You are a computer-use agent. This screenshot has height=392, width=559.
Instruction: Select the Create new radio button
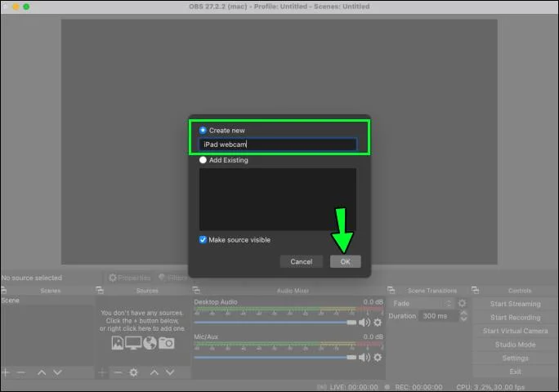coord(203,130)
